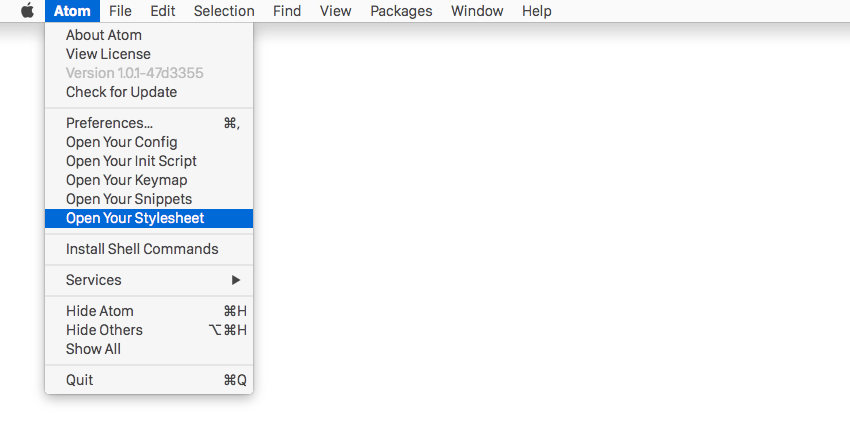Screen dimensions: 850x439
Task: Choose About Atom
Action: (x=149, y=35)
